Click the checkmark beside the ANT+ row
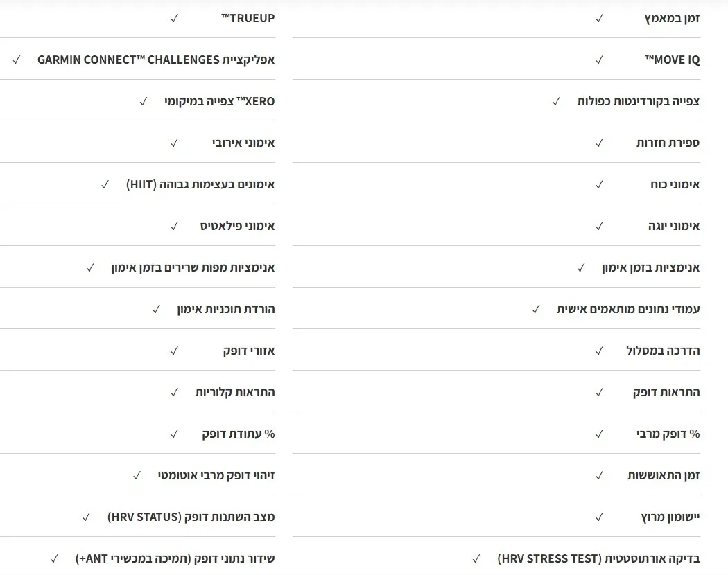 coord(54,558)
